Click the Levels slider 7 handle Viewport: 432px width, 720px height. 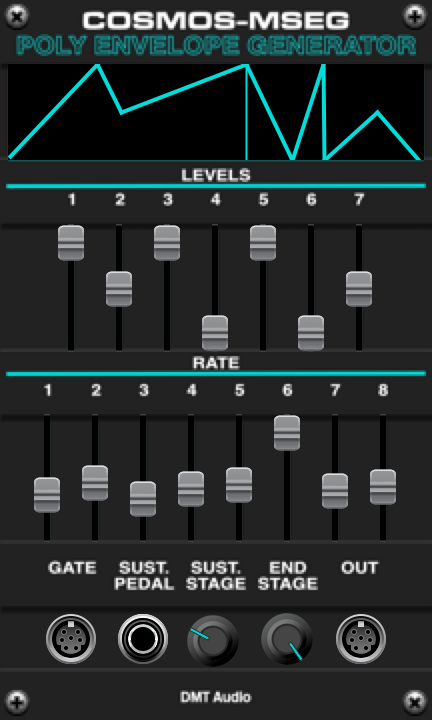click(359, 289)
